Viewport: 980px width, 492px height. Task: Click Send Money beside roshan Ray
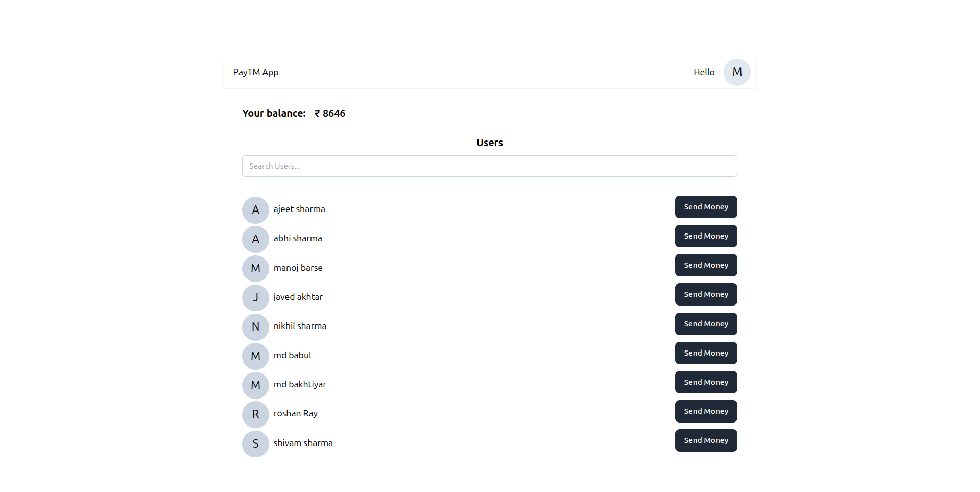tap(706, 411)
